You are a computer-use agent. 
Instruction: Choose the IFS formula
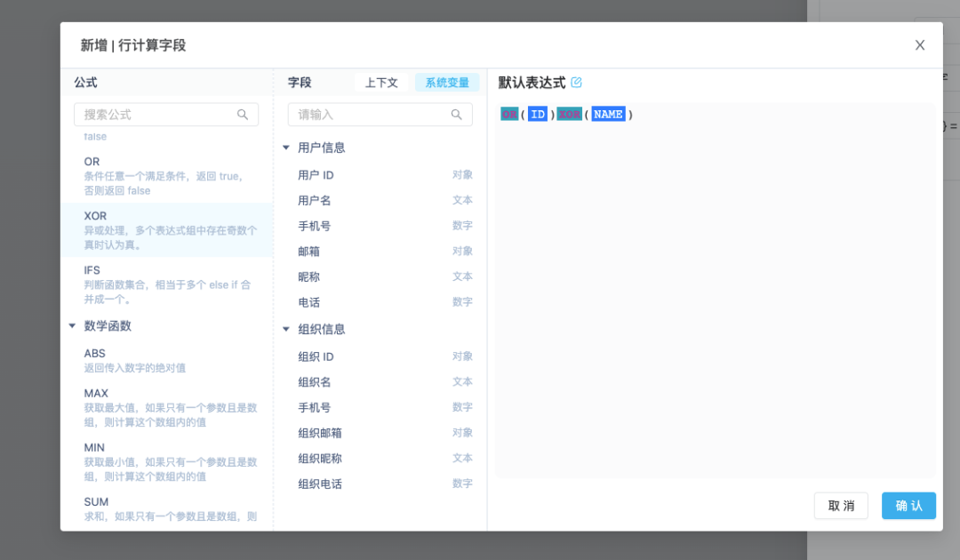(x=166, y=284)
